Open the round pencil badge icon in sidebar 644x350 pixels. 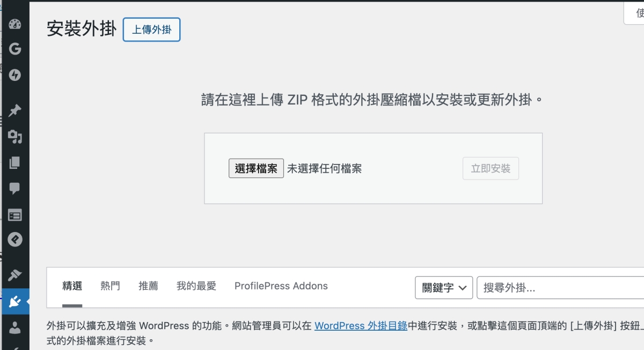point(14,240)
